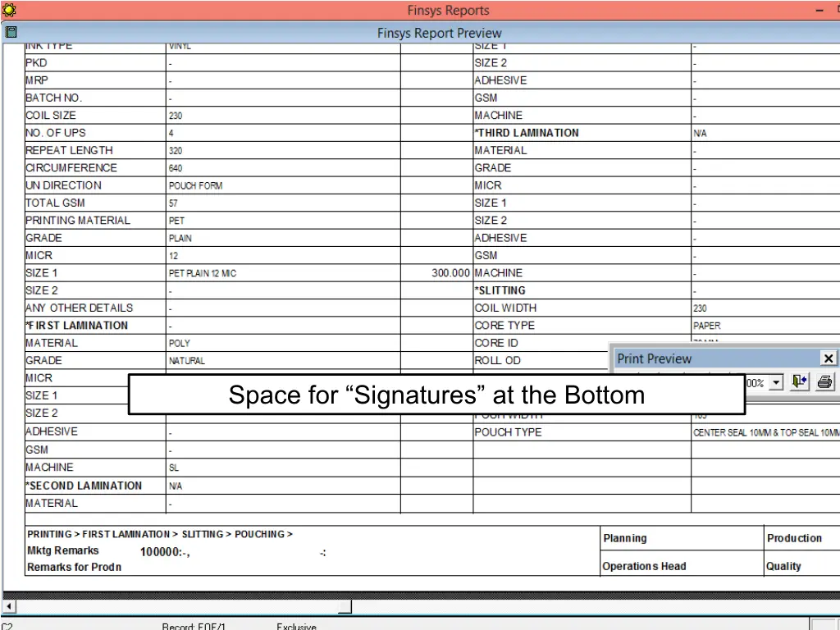Click the 'NO. OF UPS' label

pyautogui.click(x=56, y=133)
